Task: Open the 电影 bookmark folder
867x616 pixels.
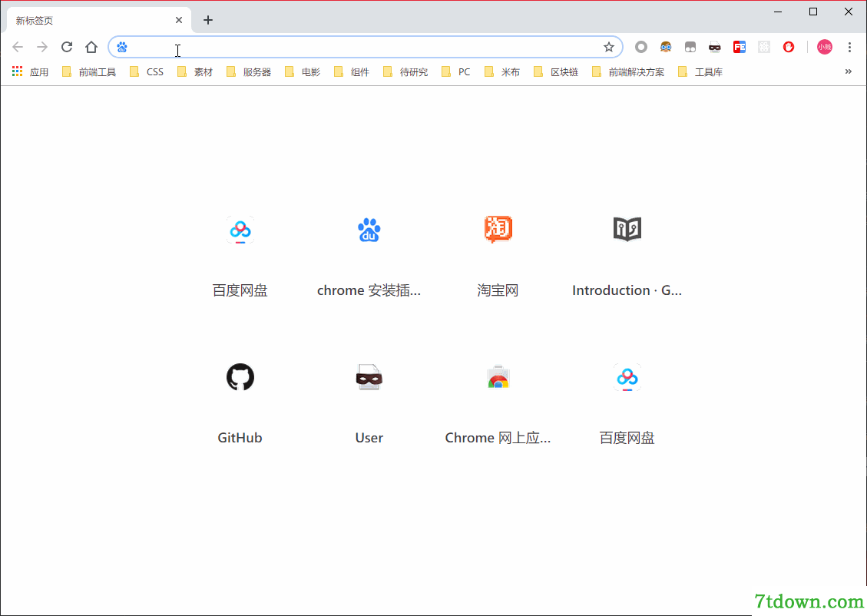Action: [x=303, y=72]
